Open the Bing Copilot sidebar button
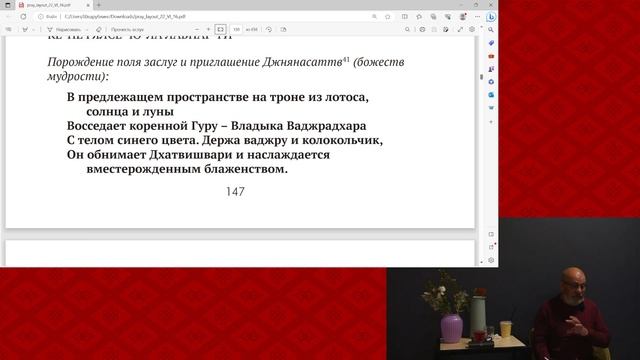The height and width of the screenshot is (360, 640). pyautogui.click(x=491, y=17)
